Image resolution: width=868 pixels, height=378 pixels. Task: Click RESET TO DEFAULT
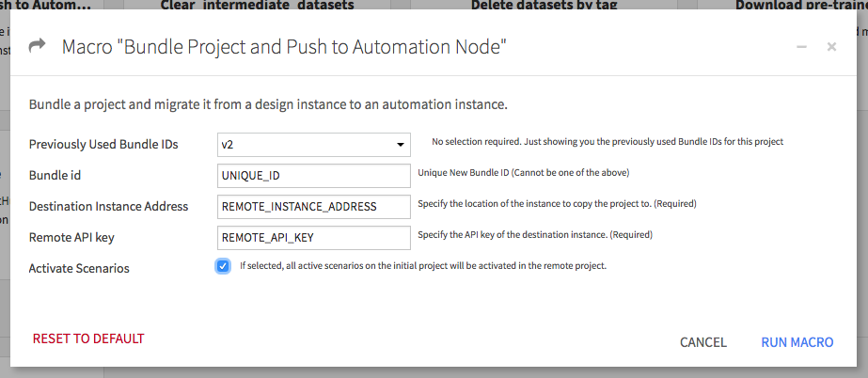coord(88,339)
